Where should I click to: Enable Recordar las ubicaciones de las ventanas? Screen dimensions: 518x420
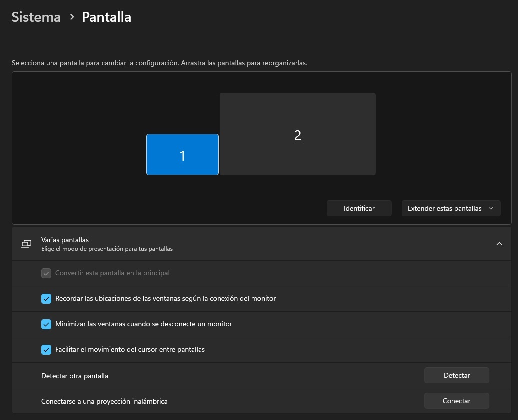pos(46,298)
